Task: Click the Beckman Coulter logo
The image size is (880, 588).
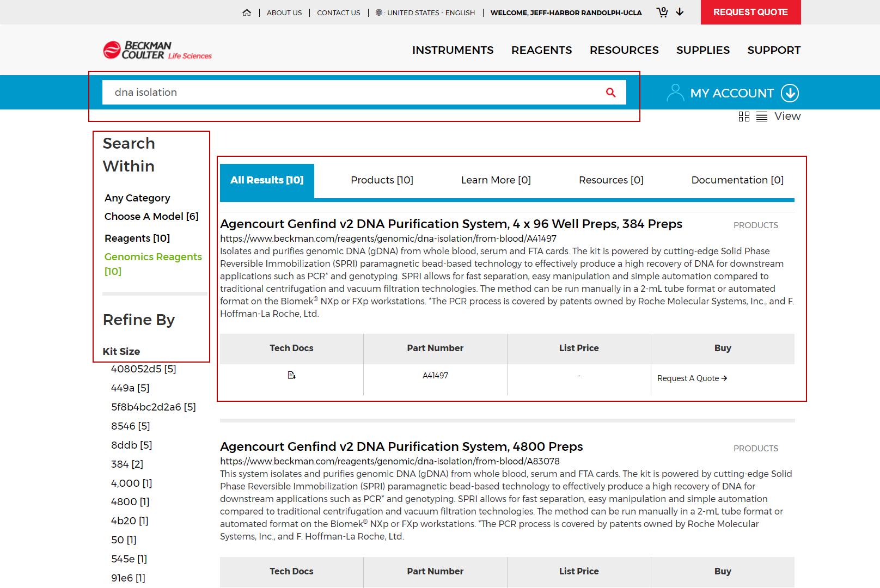Action: (157, 50)
